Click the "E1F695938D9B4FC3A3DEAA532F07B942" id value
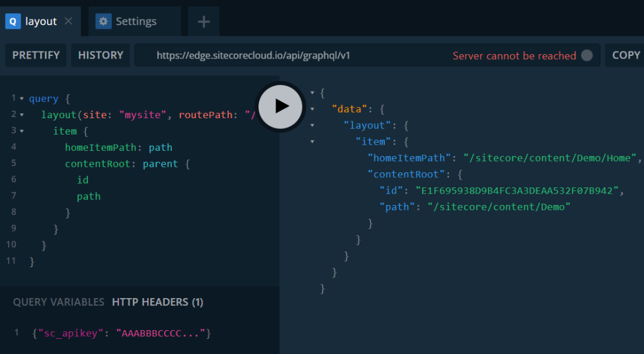The height and width of the screenshot is (354, 644). click(x=517, y=191)
